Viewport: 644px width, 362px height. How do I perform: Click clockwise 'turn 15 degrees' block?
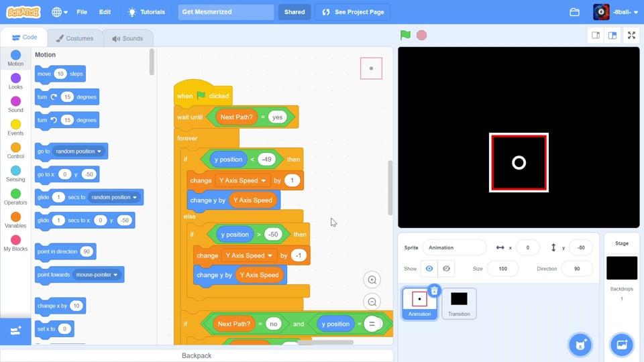pyautogui.click(x=67, y=97)
